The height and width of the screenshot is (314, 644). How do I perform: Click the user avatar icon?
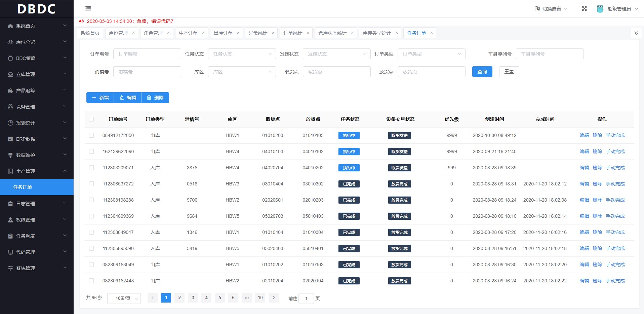(600, 9)
